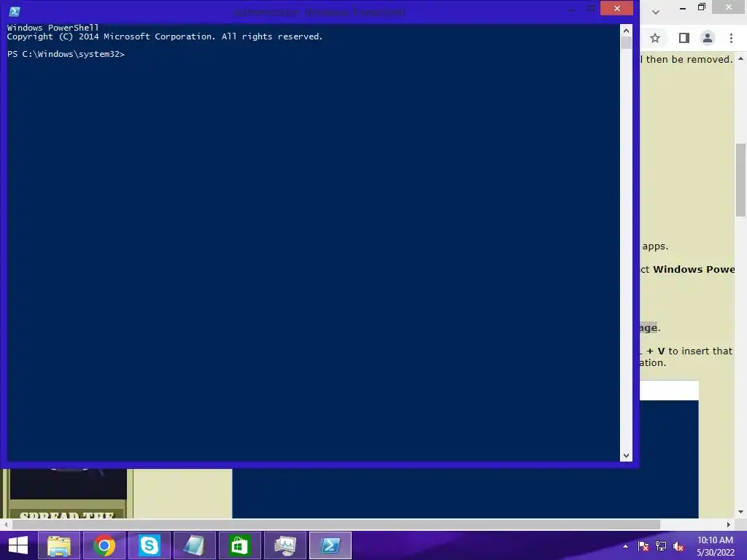Click the muted volume tray icon

678,546
